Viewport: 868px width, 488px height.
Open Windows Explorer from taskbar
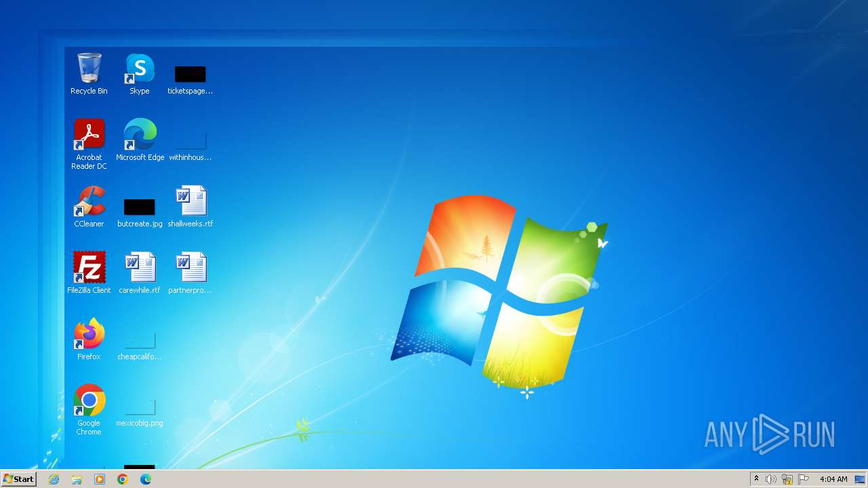pos(77,479)
